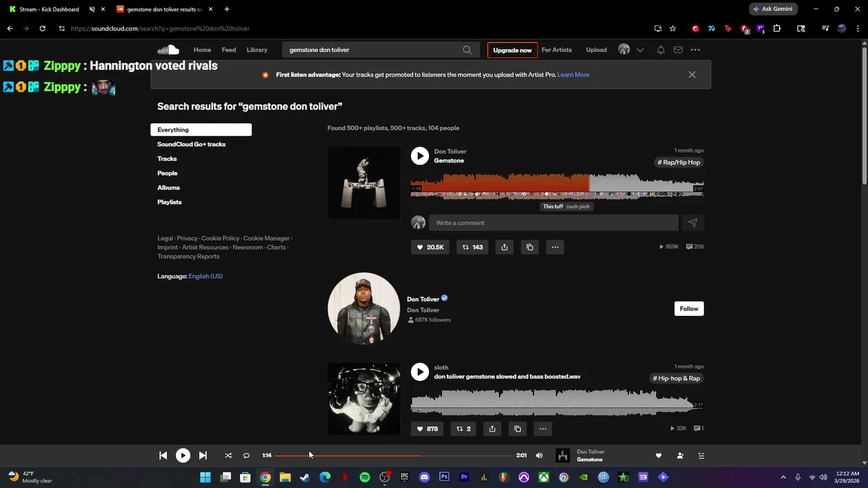Mute the player volume

tap(539, 455)
